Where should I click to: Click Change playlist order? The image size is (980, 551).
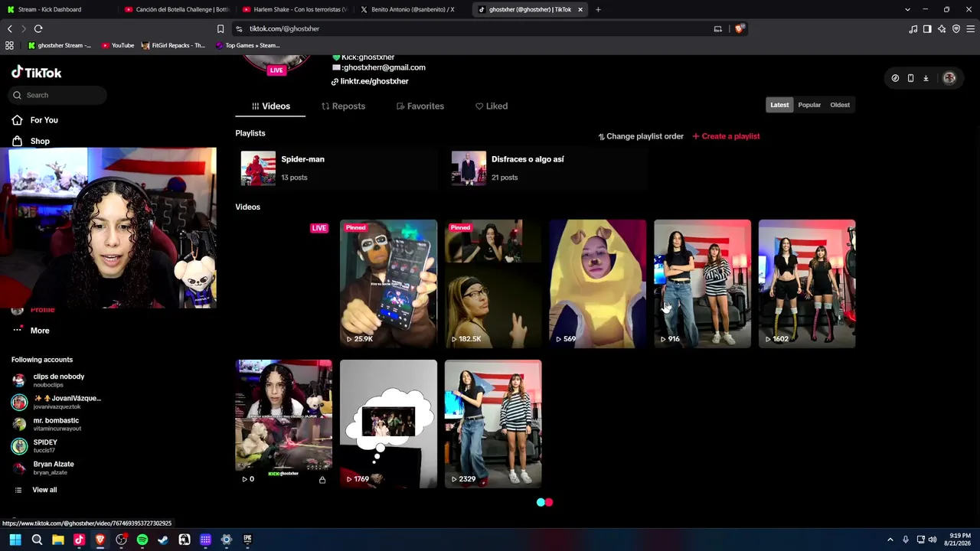tap(641, 136)
